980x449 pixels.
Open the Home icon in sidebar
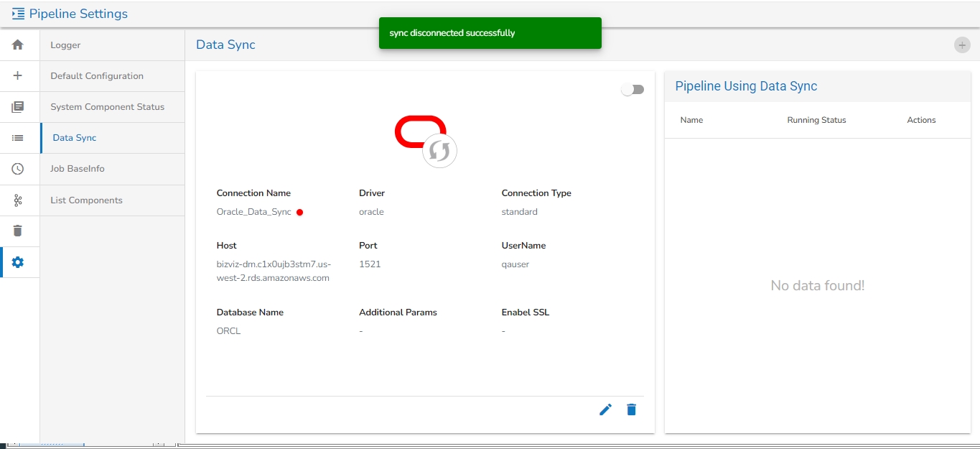click(x=18, y=45)
